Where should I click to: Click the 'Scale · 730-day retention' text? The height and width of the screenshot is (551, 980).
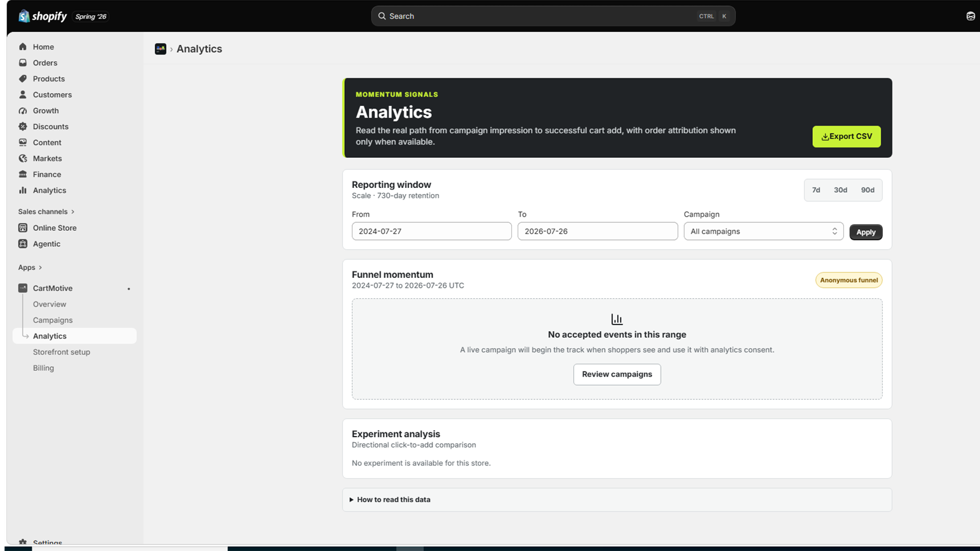coord(395,196)
